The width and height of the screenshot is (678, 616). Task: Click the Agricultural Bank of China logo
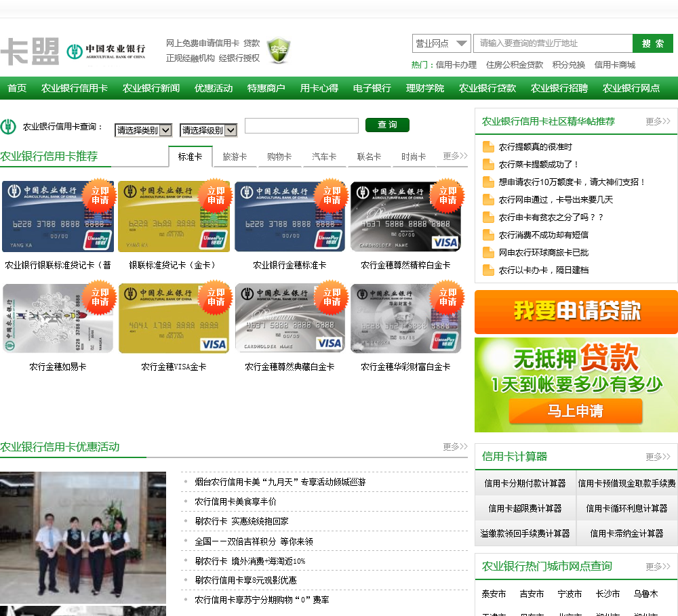click(x=106, y=51)
